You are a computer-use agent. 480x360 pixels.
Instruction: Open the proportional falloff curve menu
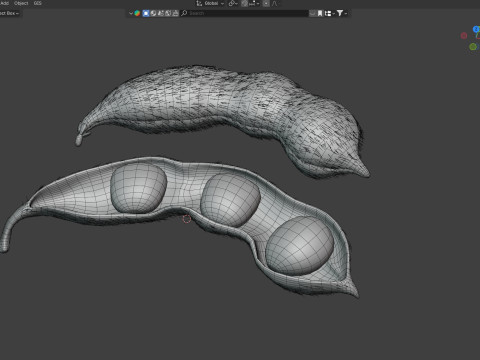275,3
